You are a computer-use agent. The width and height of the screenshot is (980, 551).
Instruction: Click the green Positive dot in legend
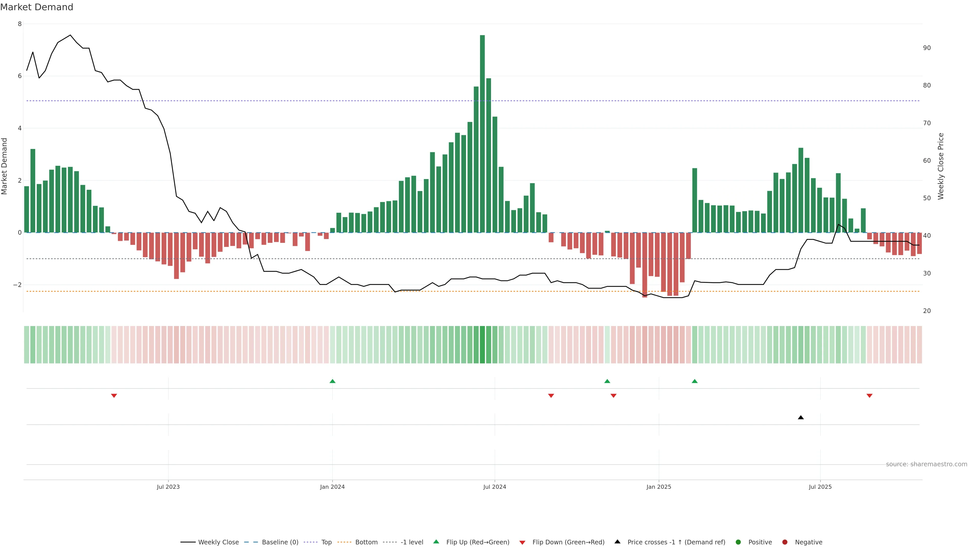[738, 542]
